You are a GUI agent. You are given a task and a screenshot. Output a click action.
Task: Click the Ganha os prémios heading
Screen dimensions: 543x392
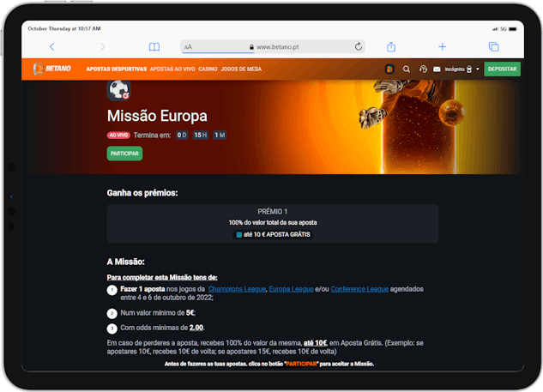click(142, 193)
